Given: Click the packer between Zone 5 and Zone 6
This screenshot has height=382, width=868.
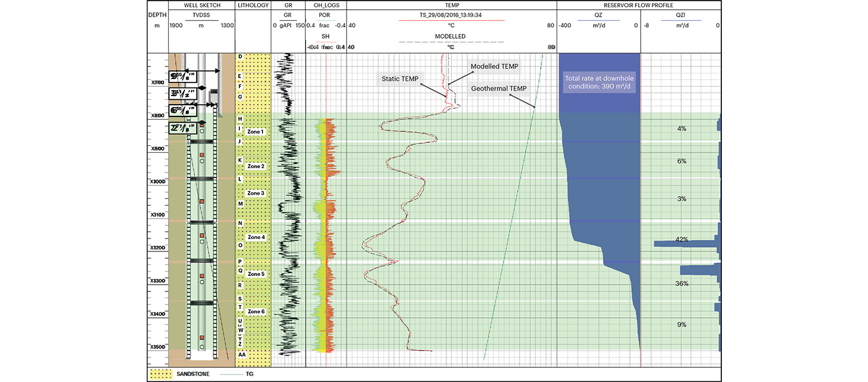Looking at the screenshot, I should 202,303.
